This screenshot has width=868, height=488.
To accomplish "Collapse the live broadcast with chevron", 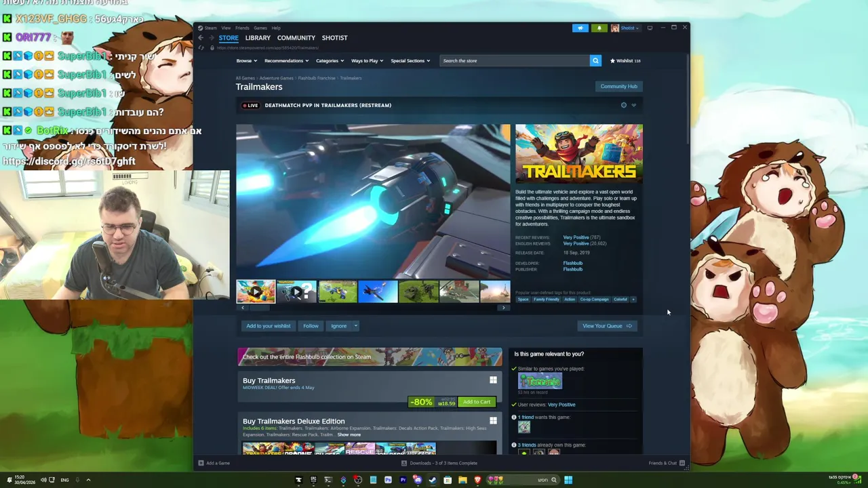I will click(634, 105).
